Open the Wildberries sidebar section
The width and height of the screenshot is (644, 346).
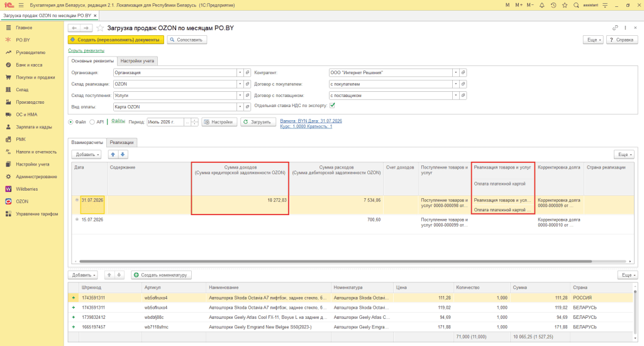(x=26, y=189)
